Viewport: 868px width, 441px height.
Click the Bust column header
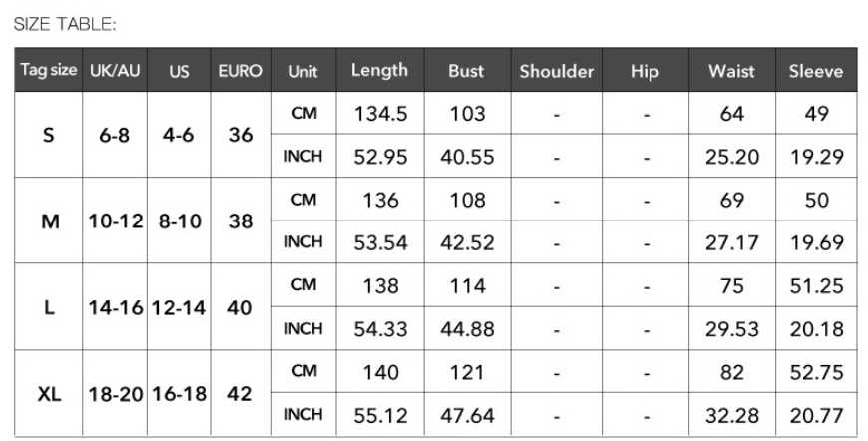point(467,70)
